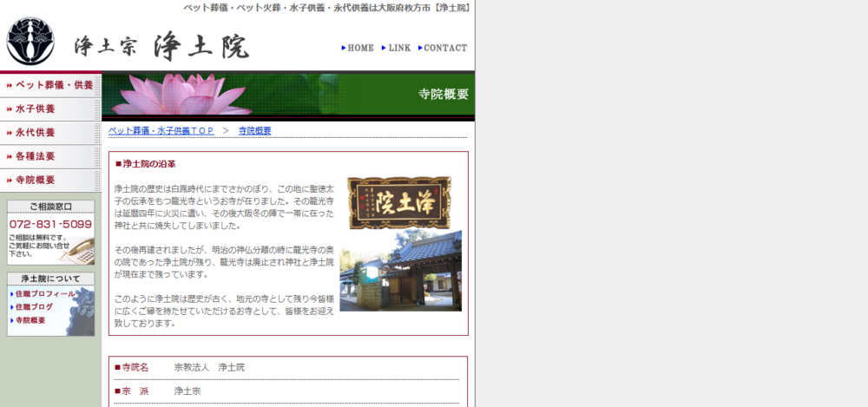This screenshot has width=868, height=407.
Task: Click the 寺院概要 breadcrumb link
Action: point(254,131)
